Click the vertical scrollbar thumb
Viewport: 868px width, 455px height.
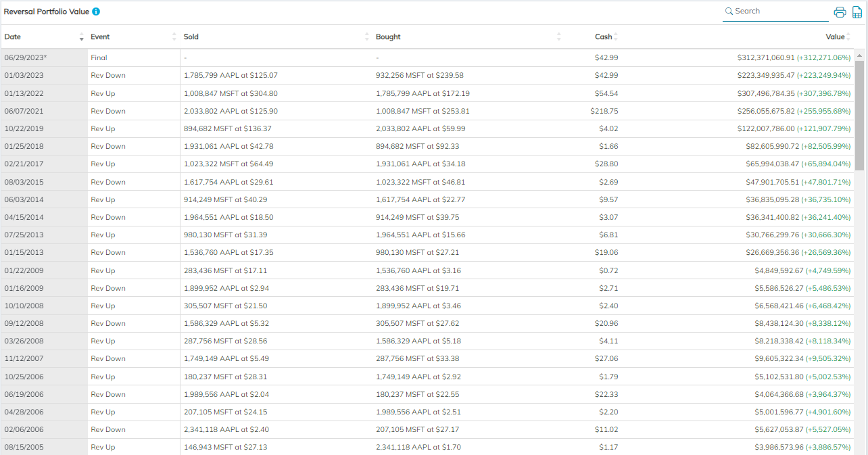pos(860,115)
